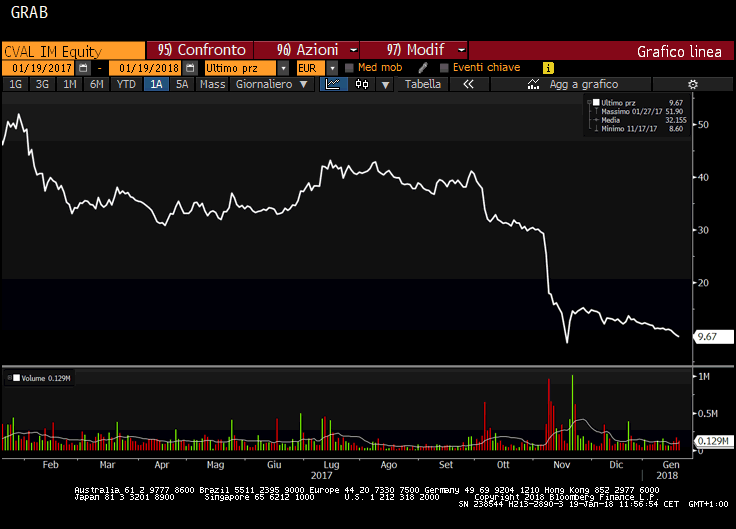Image resolution: width=736 pixels, height=529 pixels.
Task: Click the pencil annotate icon near Med mob
Action: 423,68
